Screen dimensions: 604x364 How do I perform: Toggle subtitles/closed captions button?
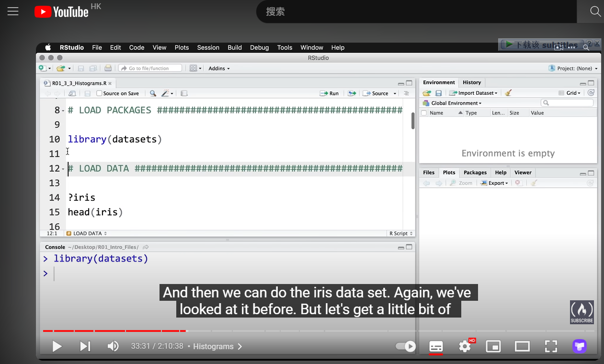(x=436, y=346)
